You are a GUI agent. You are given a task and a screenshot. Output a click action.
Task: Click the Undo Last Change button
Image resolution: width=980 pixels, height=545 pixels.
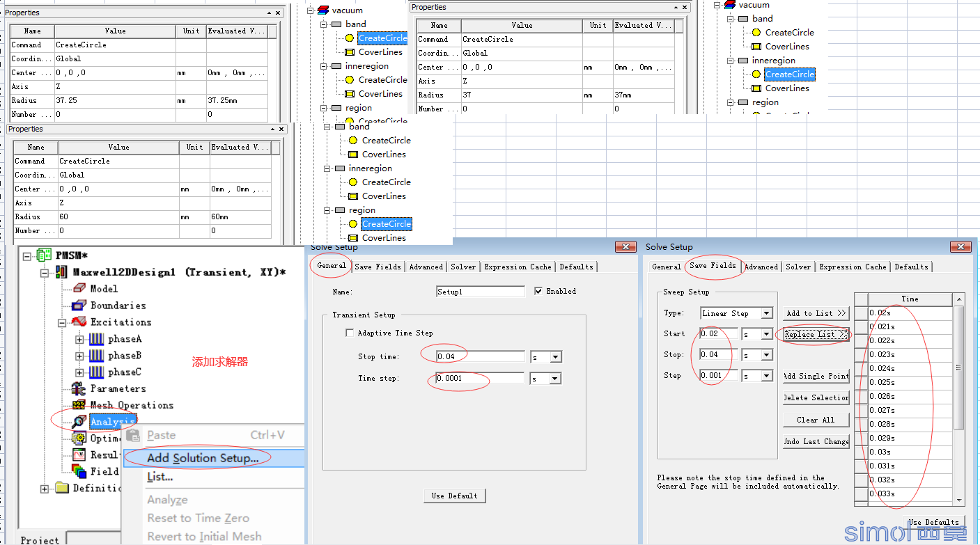point(816,441)
